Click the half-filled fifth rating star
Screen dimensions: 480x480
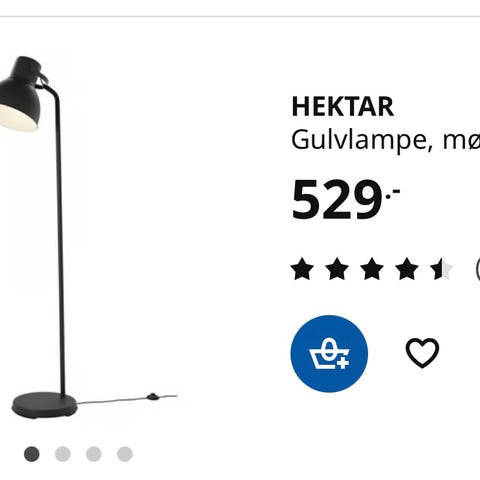442,269
